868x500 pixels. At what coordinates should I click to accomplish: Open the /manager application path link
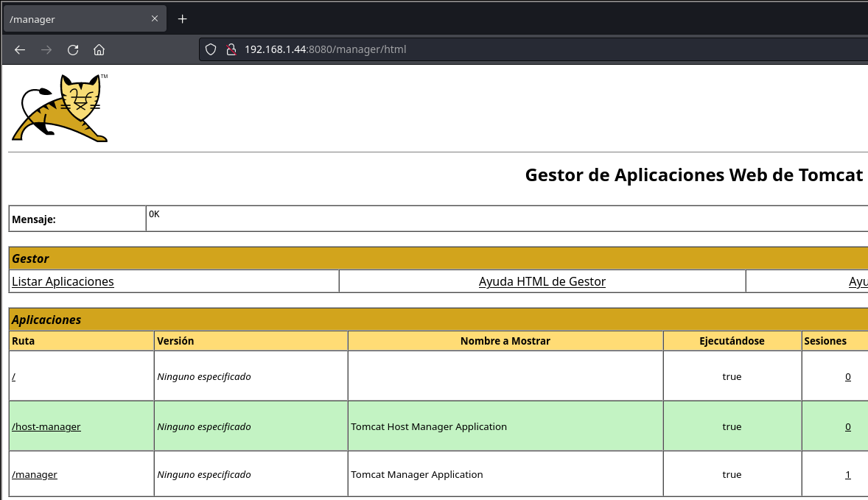[x=35, y=475]
